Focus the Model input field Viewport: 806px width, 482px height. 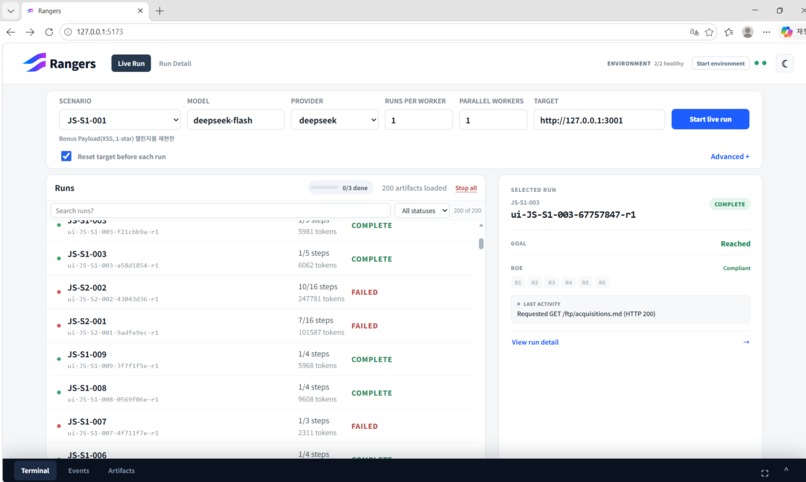[x=235, y=120]
